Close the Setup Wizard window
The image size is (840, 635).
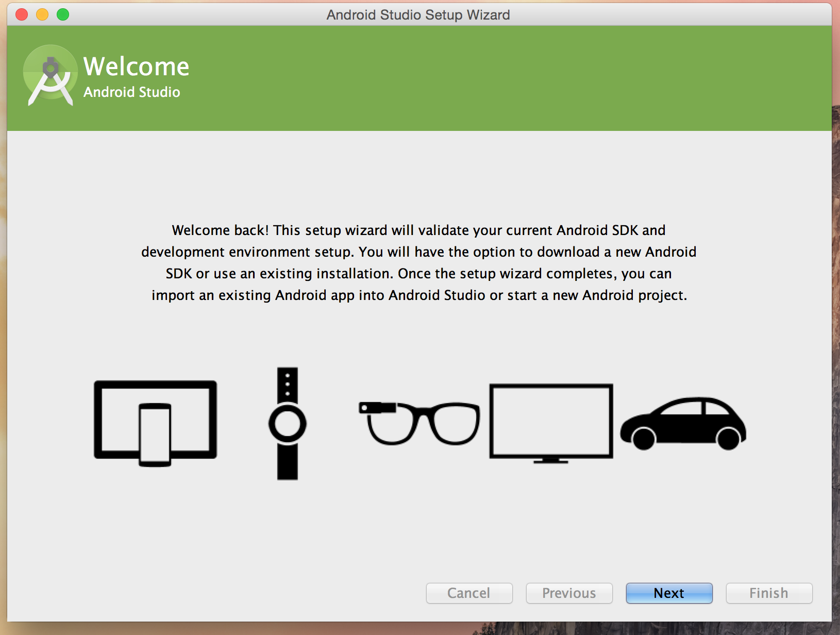[22, 14]
